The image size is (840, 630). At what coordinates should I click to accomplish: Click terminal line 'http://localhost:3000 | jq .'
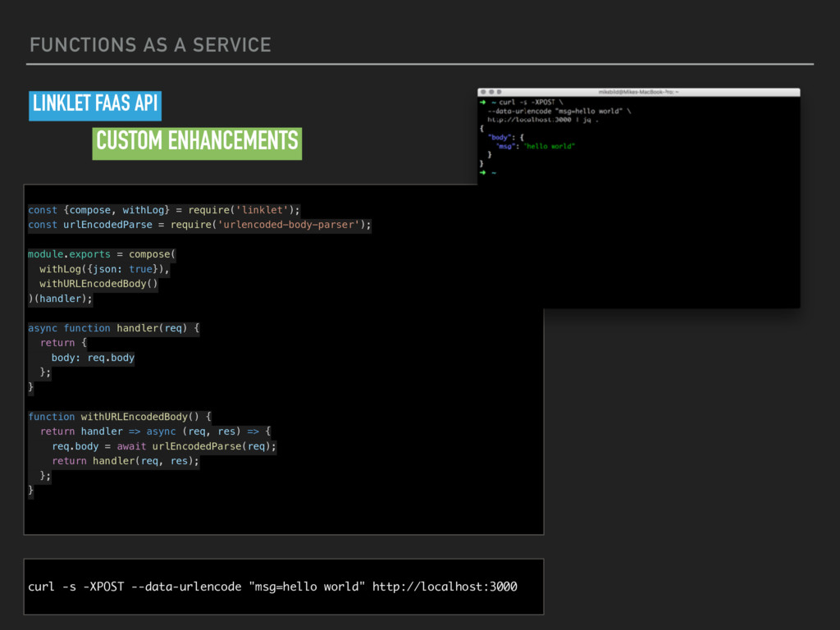coord(543,120)
